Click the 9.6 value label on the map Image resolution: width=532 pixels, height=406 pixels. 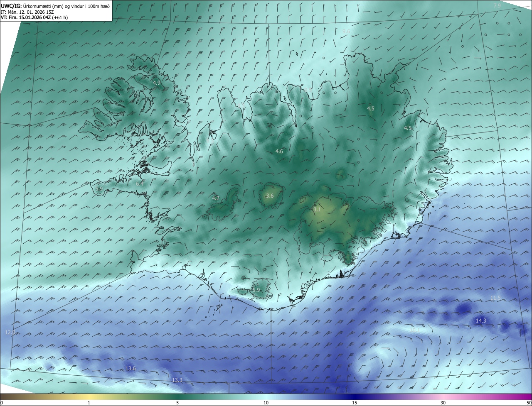[x=346, y=32]
